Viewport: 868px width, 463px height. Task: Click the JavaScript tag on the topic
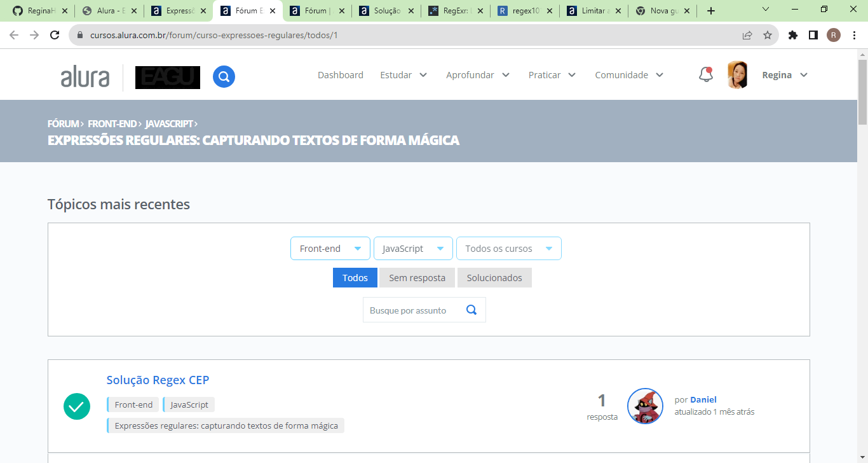(x=189, y=404)
